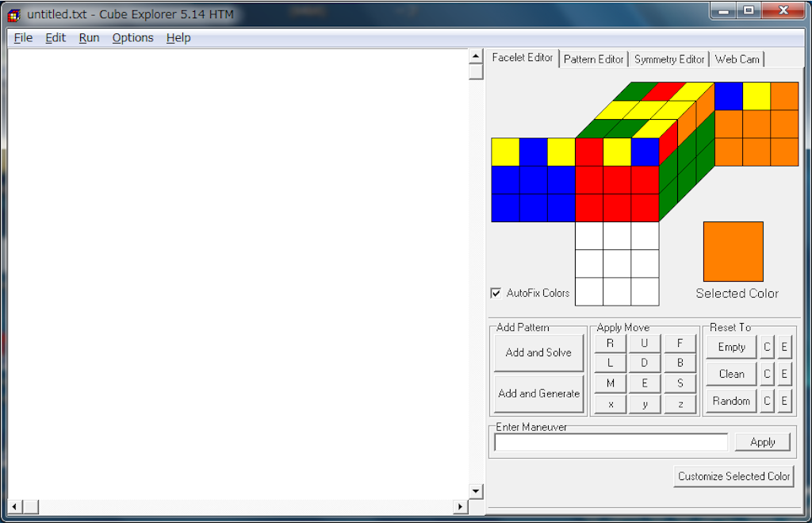Click the yellow top-middle facelet of the orange face
The height and width of the screenshot is (523, 812).
pyautogui.click(x=756, y=96)
